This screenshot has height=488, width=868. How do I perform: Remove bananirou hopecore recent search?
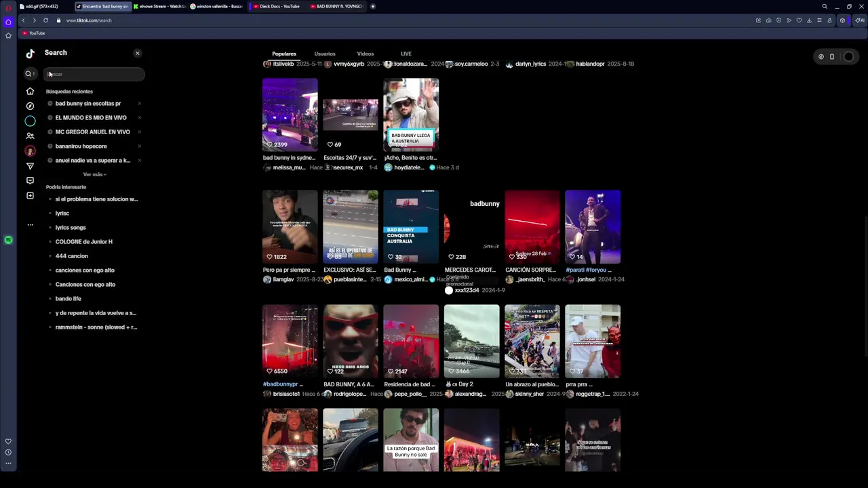point(139,146)
